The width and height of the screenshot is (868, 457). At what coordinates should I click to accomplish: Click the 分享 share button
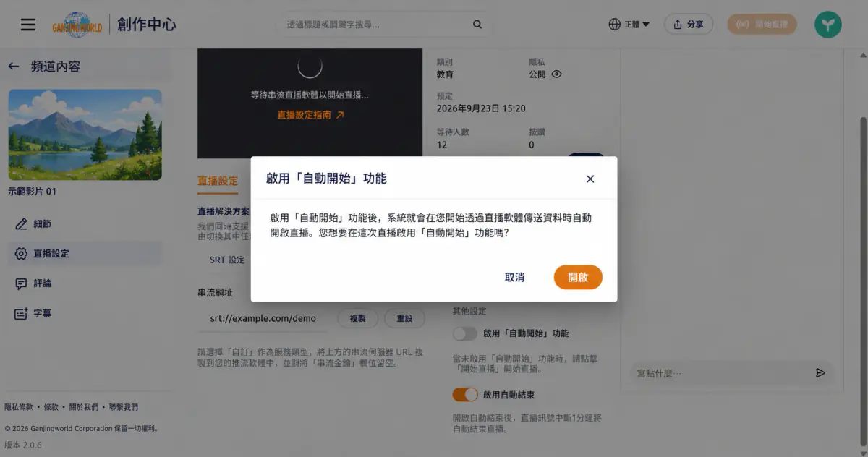coord(689,25)
